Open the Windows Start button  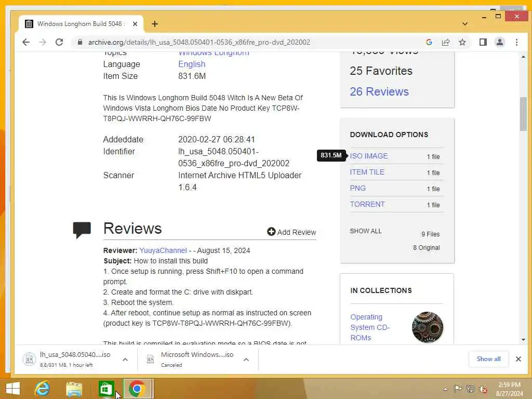[x=12, y=389]
